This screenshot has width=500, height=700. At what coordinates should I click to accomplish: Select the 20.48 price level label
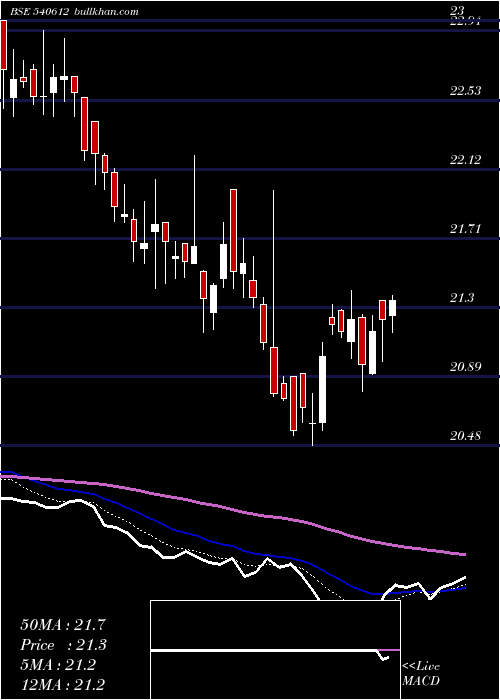pyautogui.click(x=466, y=436)
